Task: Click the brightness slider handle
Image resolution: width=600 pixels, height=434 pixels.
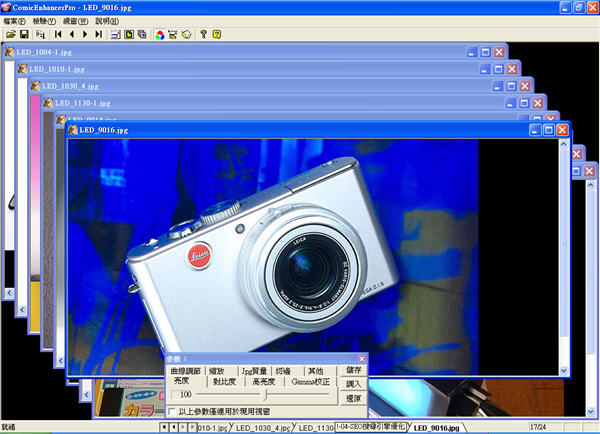Action: click(x=265, y=395)
